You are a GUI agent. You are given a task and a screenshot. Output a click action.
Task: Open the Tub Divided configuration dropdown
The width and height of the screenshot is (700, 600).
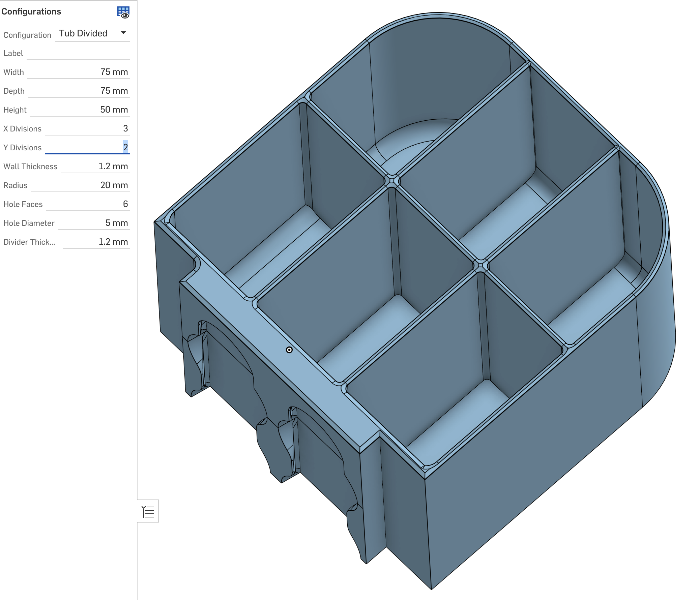(x=93, y=33)
